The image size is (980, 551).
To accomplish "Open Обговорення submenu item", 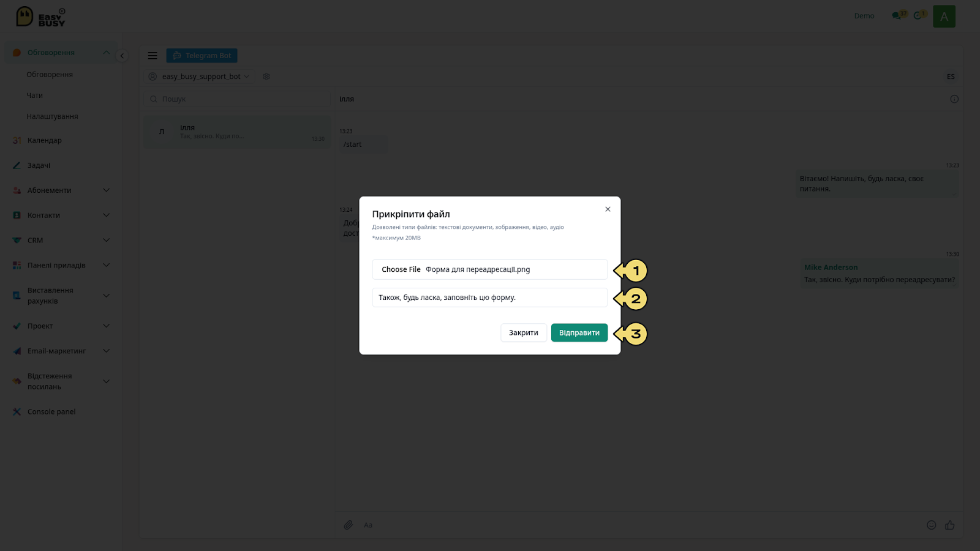I will click(x=50, y=75).
